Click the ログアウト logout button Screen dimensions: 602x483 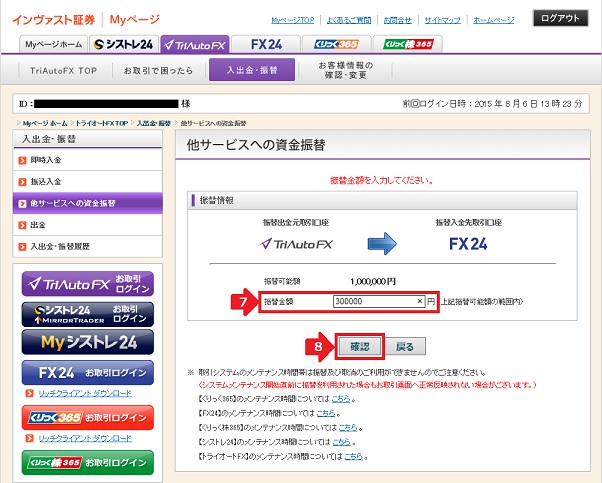pos(560,18)
